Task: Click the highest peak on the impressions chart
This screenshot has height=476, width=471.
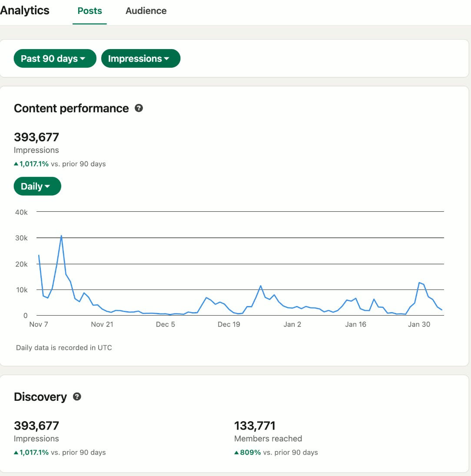Action: pos(61,236)
